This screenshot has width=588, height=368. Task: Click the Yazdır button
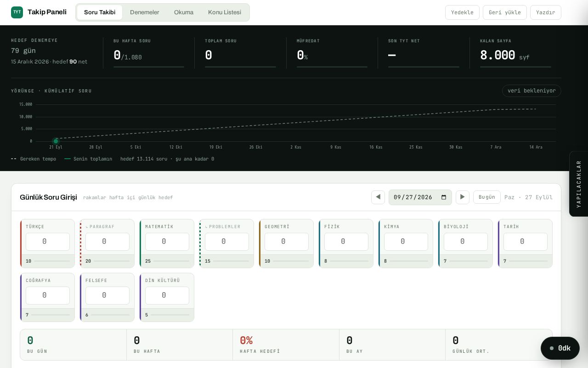[x=546, y=12]
